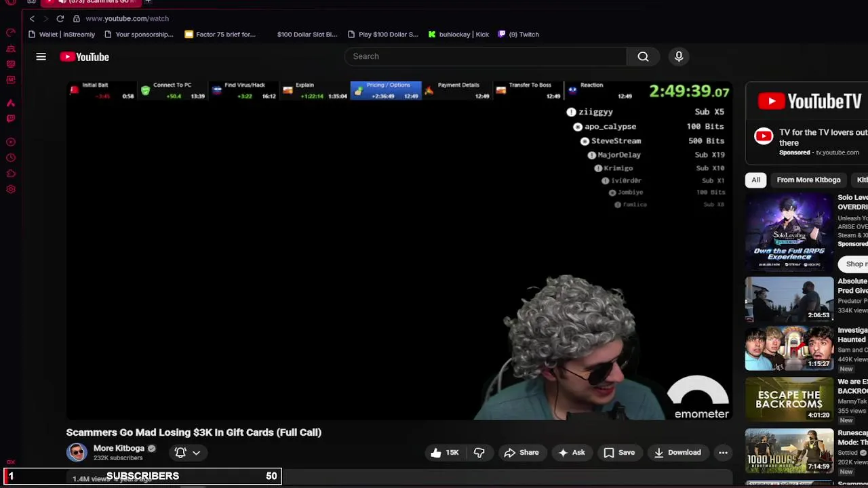Open $100 Dollar Slot Bi... bookmark
Screen dimensions: 868x488
pos(307,34)
